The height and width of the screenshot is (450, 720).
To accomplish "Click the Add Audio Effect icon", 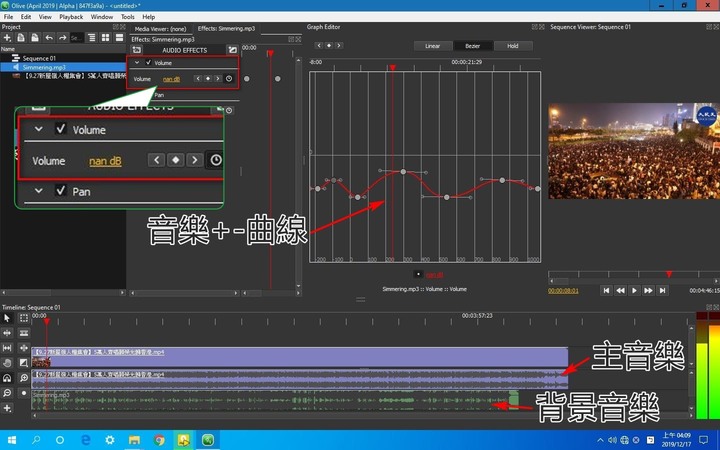I will [136, 50].
